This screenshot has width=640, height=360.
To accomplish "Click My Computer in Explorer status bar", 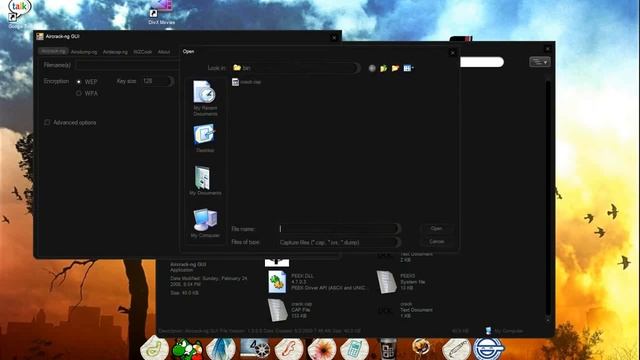I will coord(504,331).
